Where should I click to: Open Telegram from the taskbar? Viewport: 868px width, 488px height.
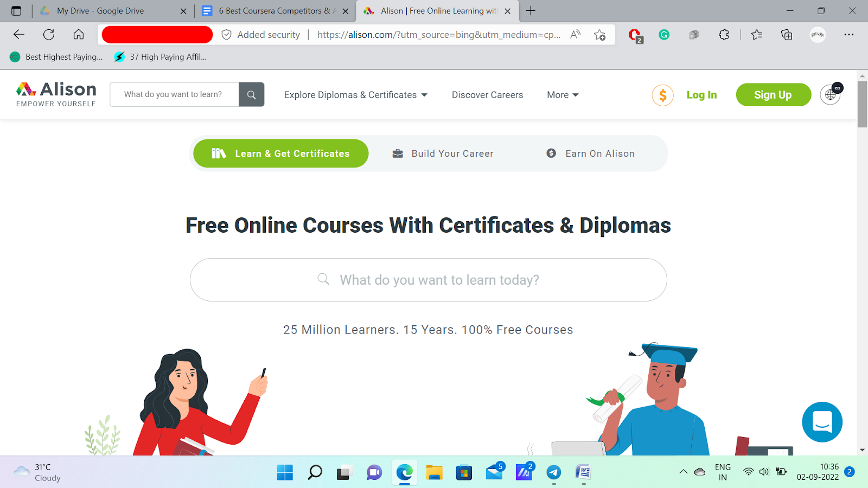[553, 472]
